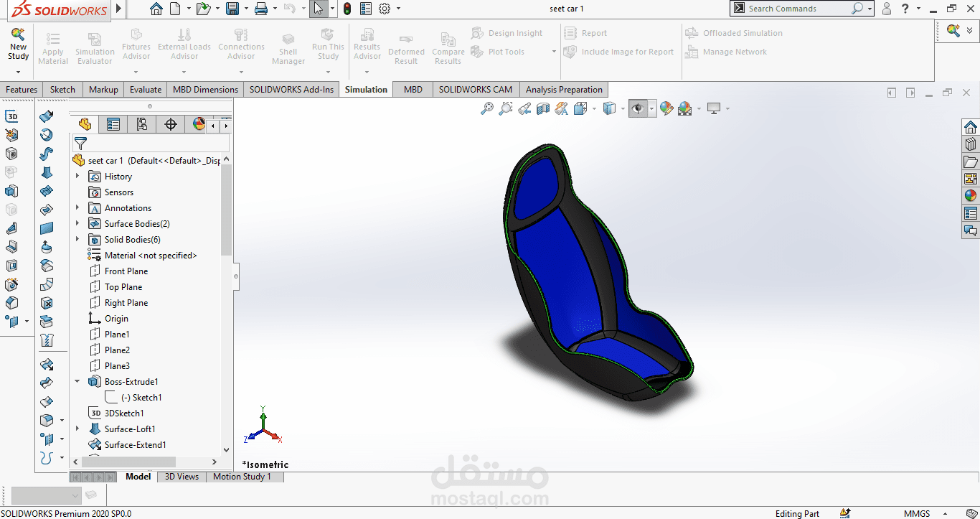The height and width of the screenshot is (519, 980).
Task: Click Previous View icon in view toolbar
Action: tap(524, 108)
